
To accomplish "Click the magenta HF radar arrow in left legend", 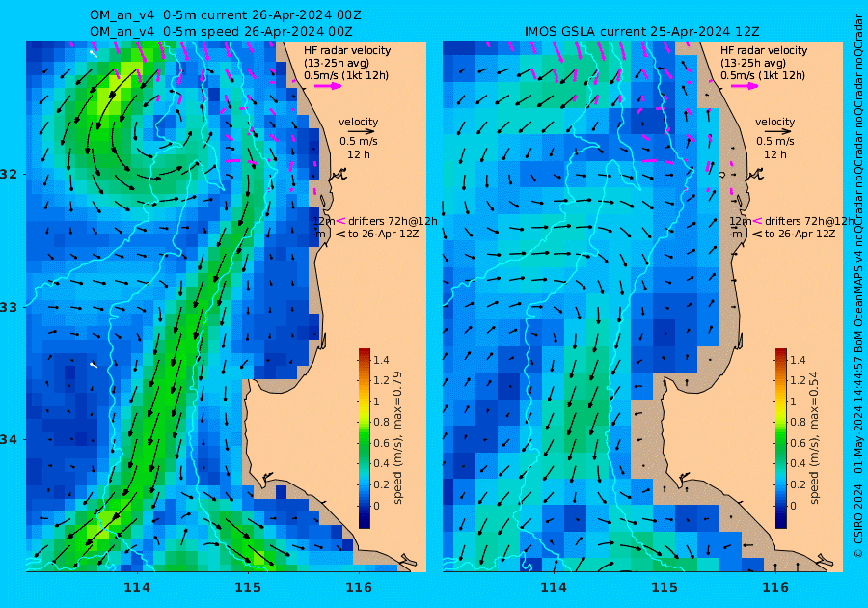I will 328,86.
